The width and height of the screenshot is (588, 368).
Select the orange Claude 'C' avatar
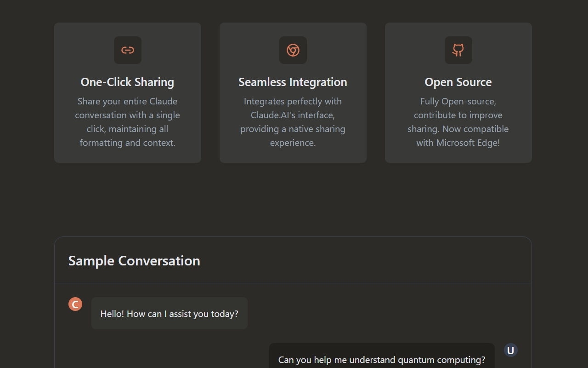(x=75, y=304)
